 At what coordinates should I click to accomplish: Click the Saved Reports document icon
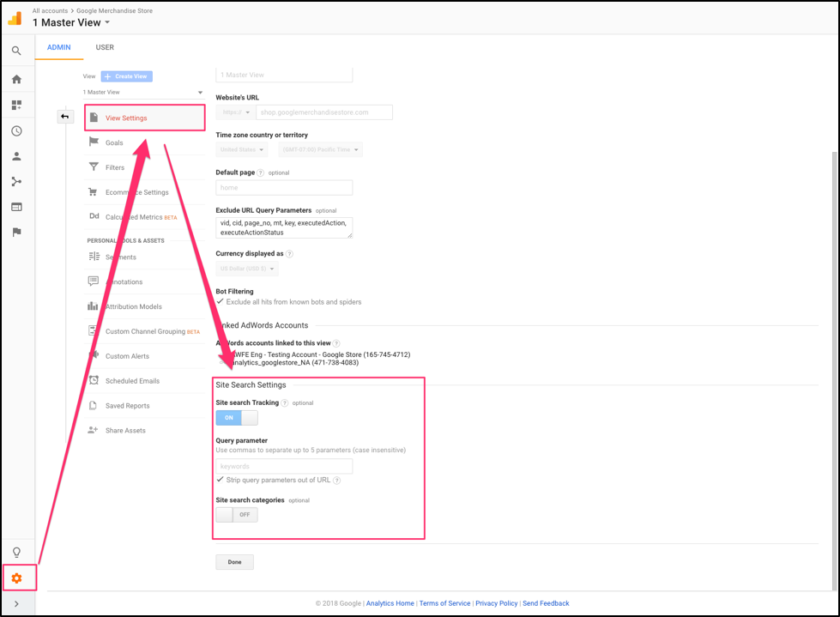click(x=94, y=405)
